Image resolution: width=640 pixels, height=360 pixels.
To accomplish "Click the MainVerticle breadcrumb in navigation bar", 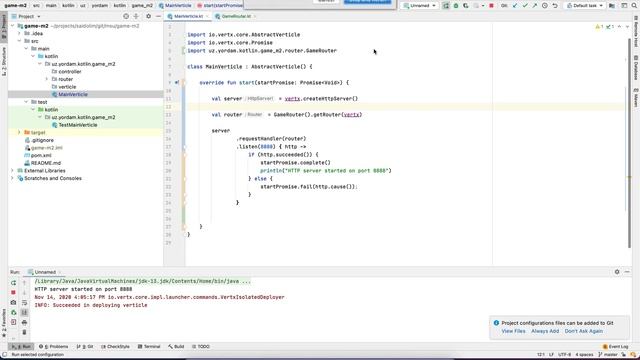I will (x=175, y=6).
